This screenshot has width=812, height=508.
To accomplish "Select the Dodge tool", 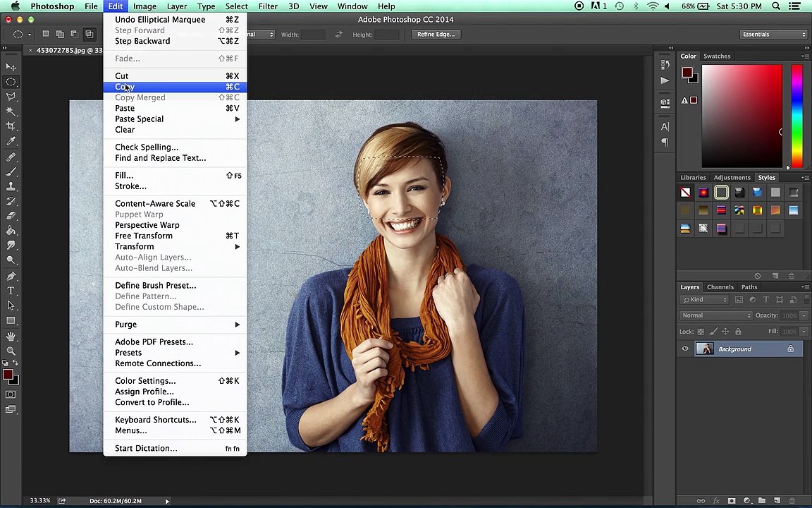I will [x=11, y=260].
